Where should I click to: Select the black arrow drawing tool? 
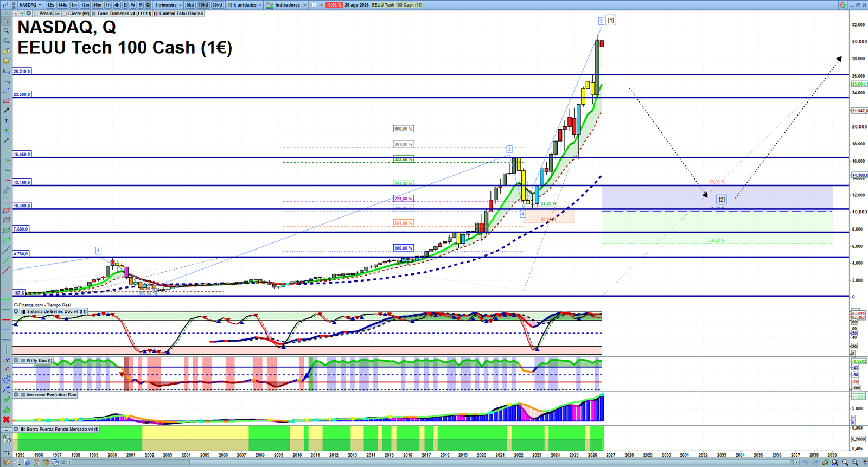[x=7, y=110]
